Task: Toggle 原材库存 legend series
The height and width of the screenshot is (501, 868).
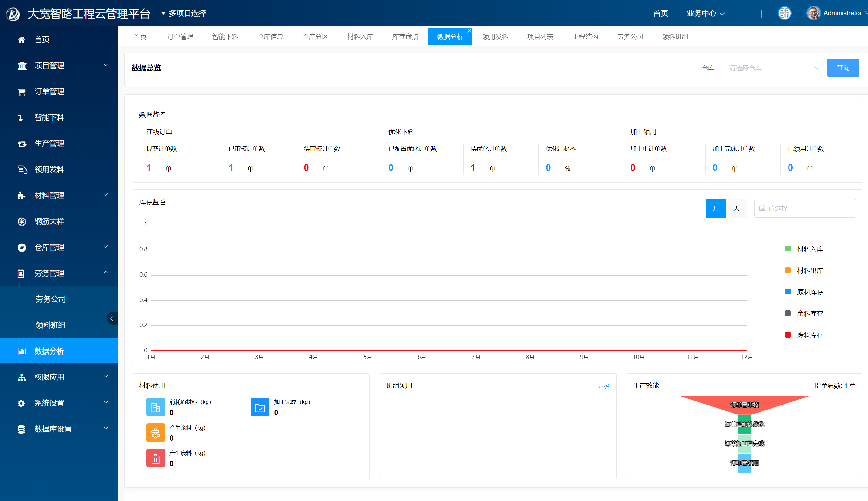Action: click(804, 292)
